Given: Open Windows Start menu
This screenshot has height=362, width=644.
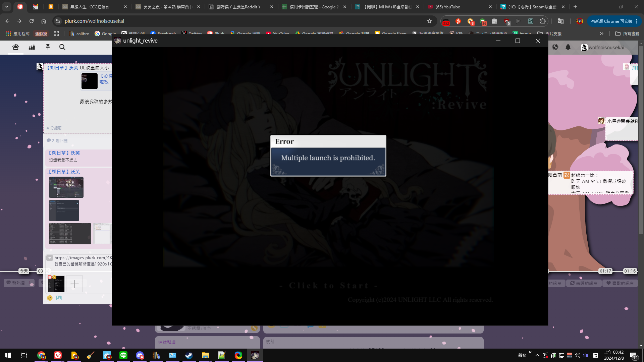Looking at the screenshot, I should [8, 355].
